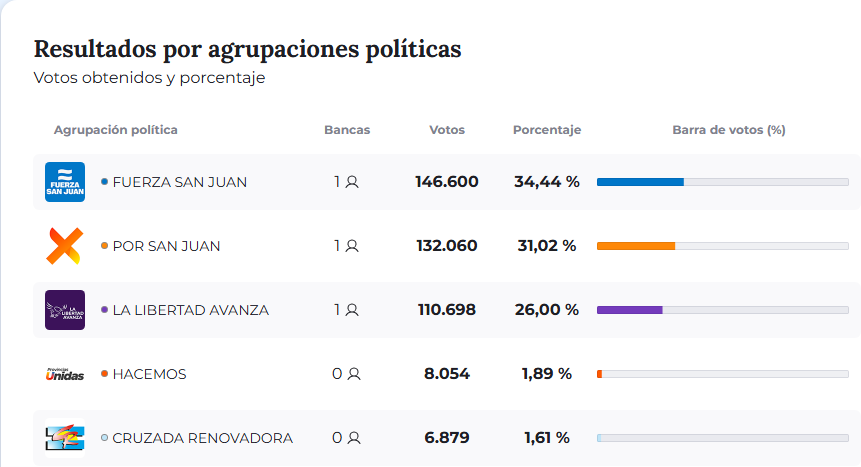The image size is (861, 467).
Task: Click the blue Fuerza San Juan vote bar
Action: (x=640, y=182)
